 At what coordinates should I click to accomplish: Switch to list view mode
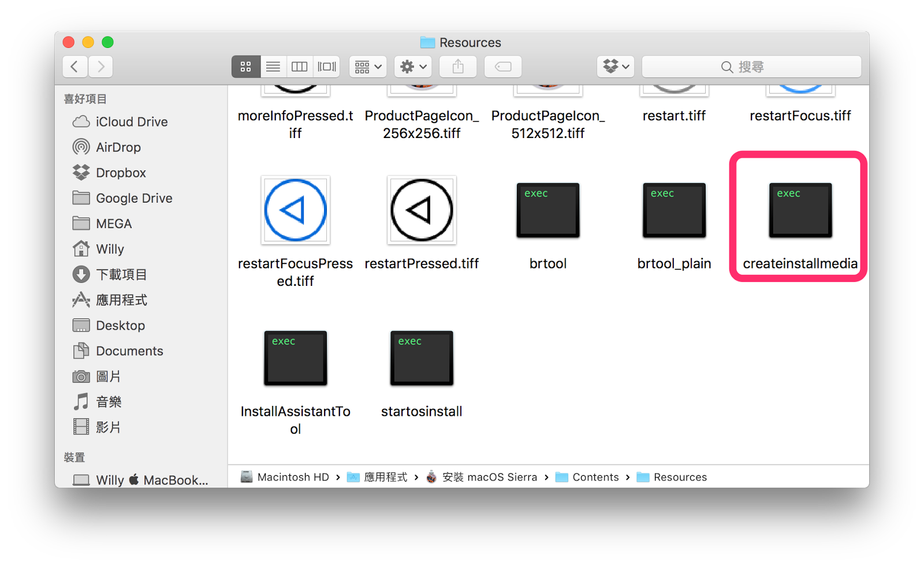(x=273, y=67)
